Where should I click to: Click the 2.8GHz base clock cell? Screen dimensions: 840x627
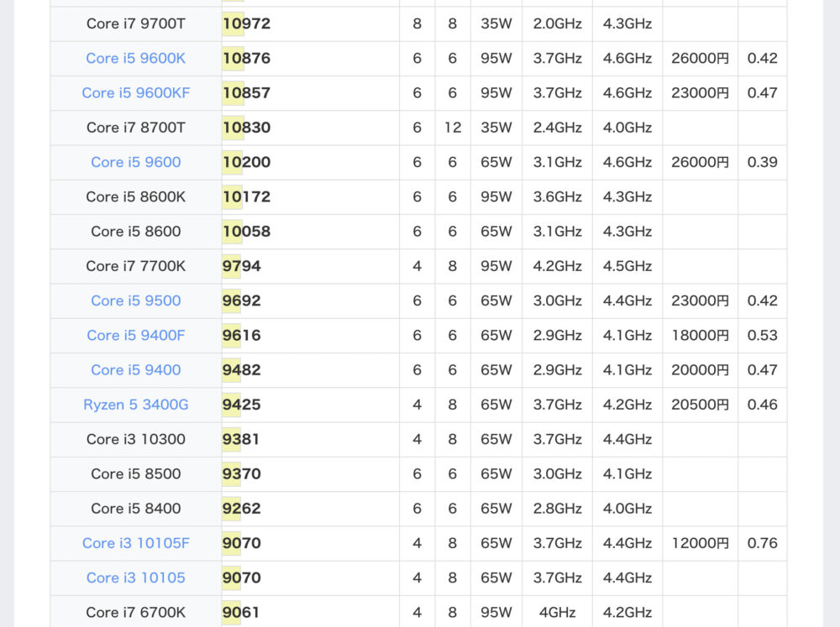[x=557, y=509]
